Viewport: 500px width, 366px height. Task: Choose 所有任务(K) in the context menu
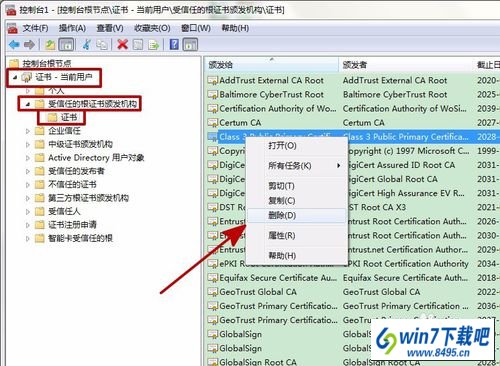296,166
